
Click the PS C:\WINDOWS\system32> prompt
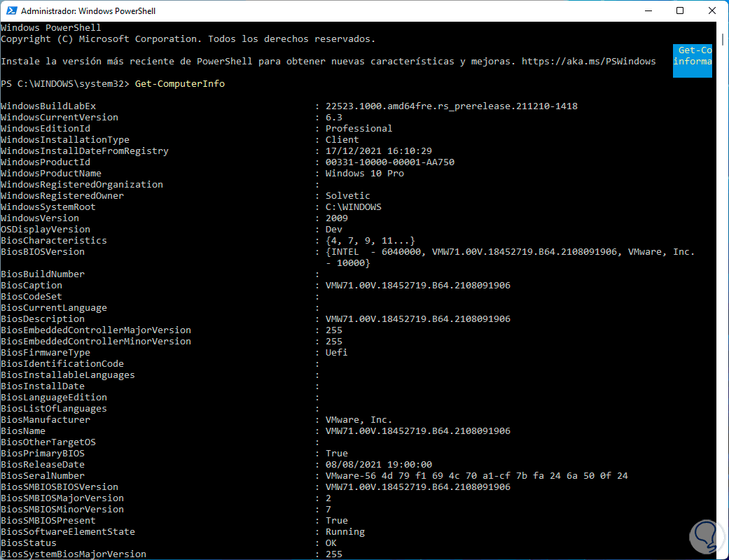click(x=65, y=84)
